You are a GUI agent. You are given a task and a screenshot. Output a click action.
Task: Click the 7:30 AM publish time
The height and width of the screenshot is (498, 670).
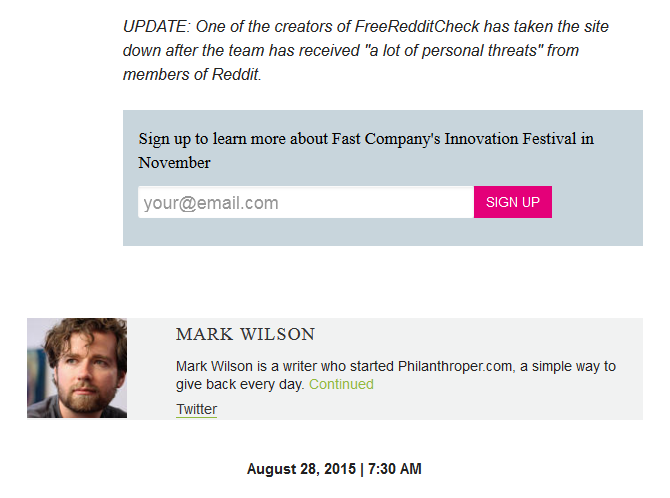click(395, 469)
